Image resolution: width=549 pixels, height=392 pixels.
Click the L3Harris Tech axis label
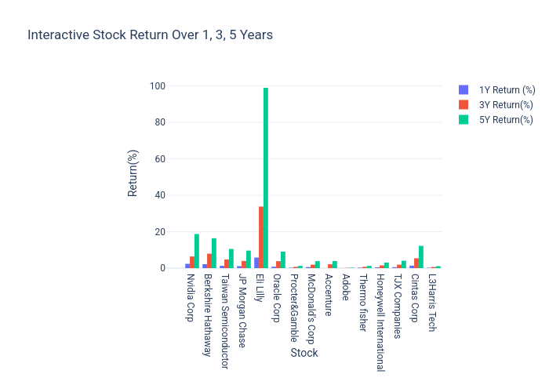432,303
